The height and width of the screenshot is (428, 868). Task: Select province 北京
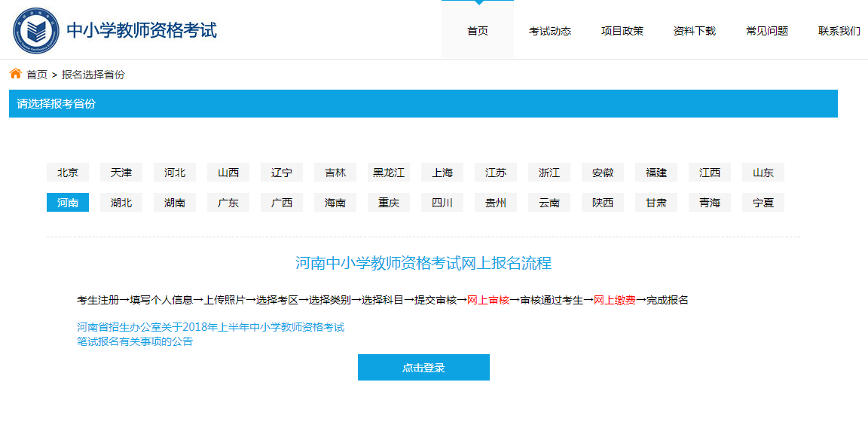(x=68, y=173)
